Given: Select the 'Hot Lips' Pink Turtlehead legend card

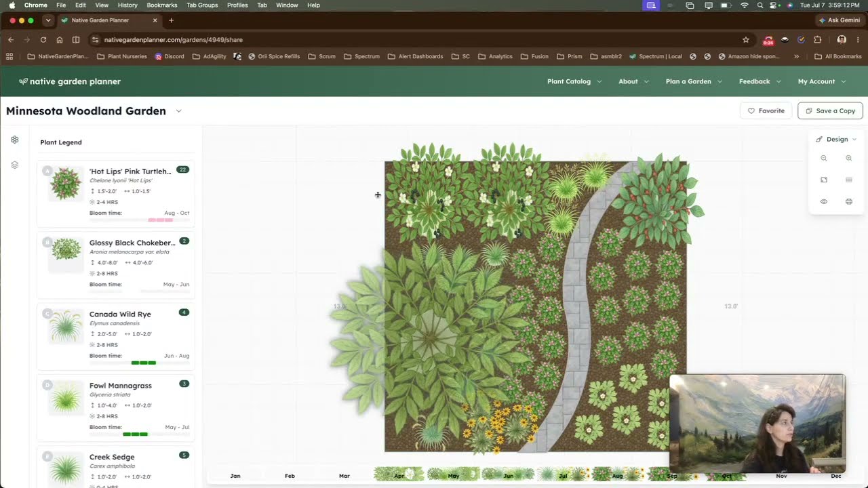Looking at the screenshot, I should pos(115,194).
